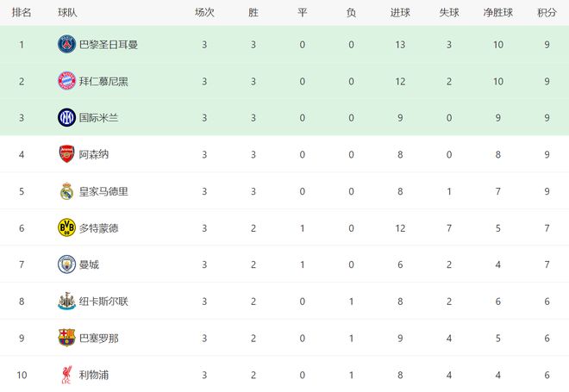569x392 pixels.
Task: Click the Bayern Munich club logo
Action: tap(66, 81)
